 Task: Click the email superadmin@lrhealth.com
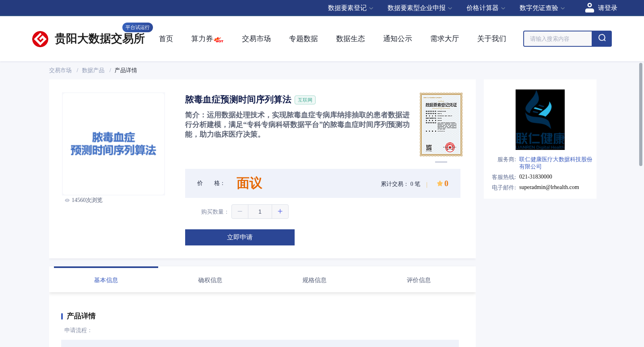(x=549, y=187)
